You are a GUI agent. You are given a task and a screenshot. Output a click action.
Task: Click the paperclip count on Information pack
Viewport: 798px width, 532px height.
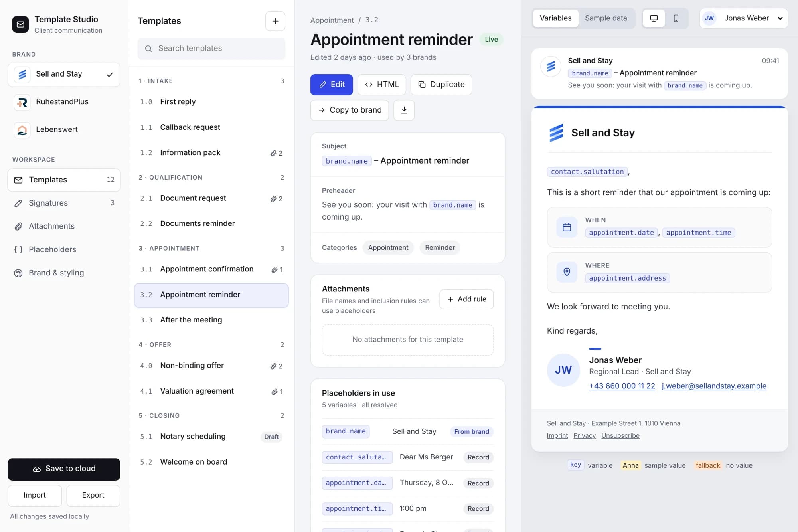pos(277,153)
